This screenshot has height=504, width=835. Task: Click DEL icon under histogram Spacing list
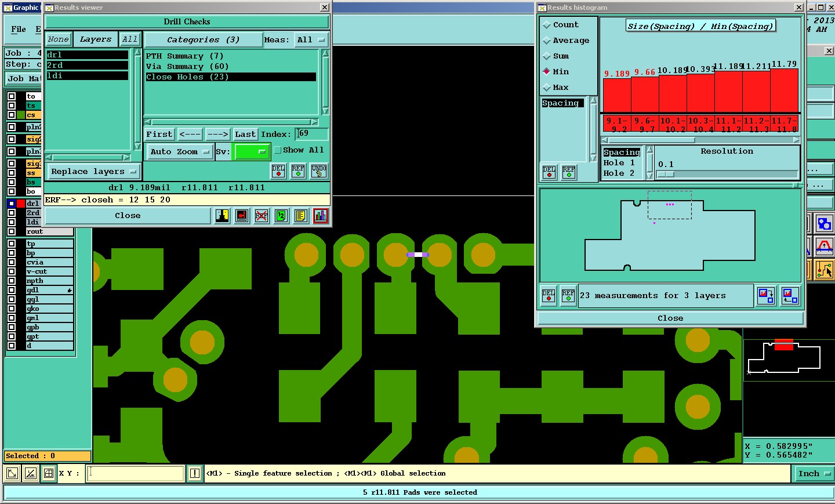click(x=549, y=172)
